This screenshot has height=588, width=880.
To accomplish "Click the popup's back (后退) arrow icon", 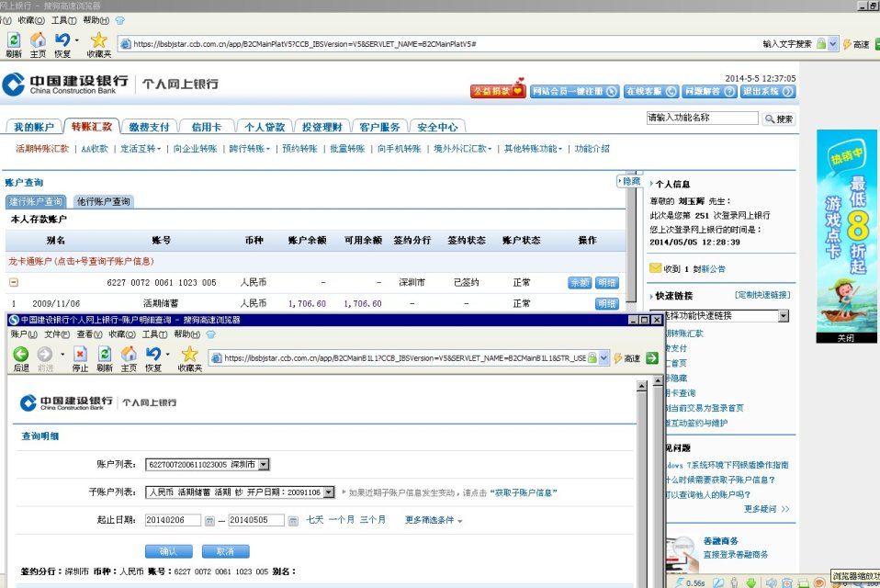I will click(20, 355).
